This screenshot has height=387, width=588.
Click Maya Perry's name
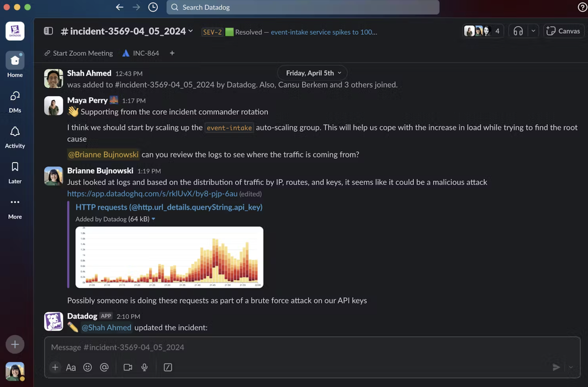[87, 100]
